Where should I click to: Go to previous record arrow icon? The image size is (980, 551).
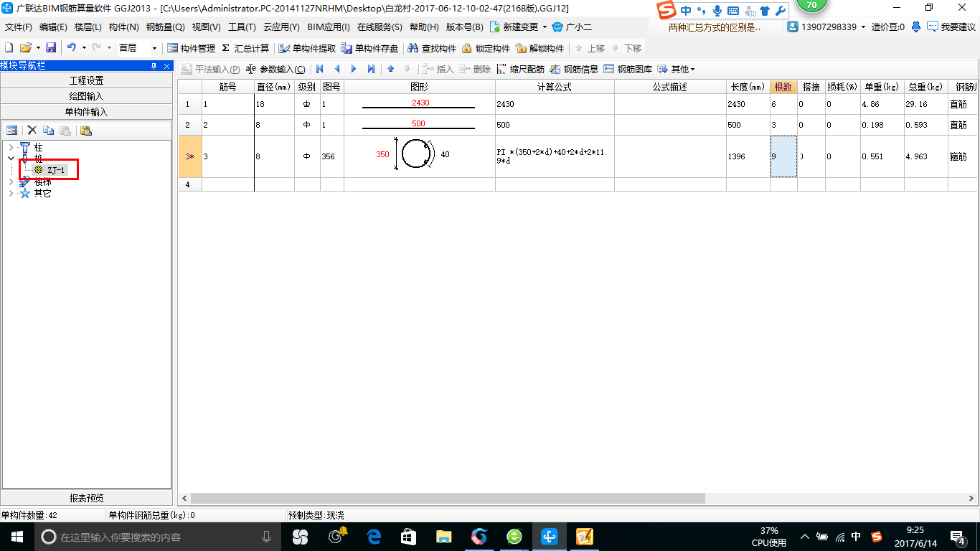tap(337, 69)
